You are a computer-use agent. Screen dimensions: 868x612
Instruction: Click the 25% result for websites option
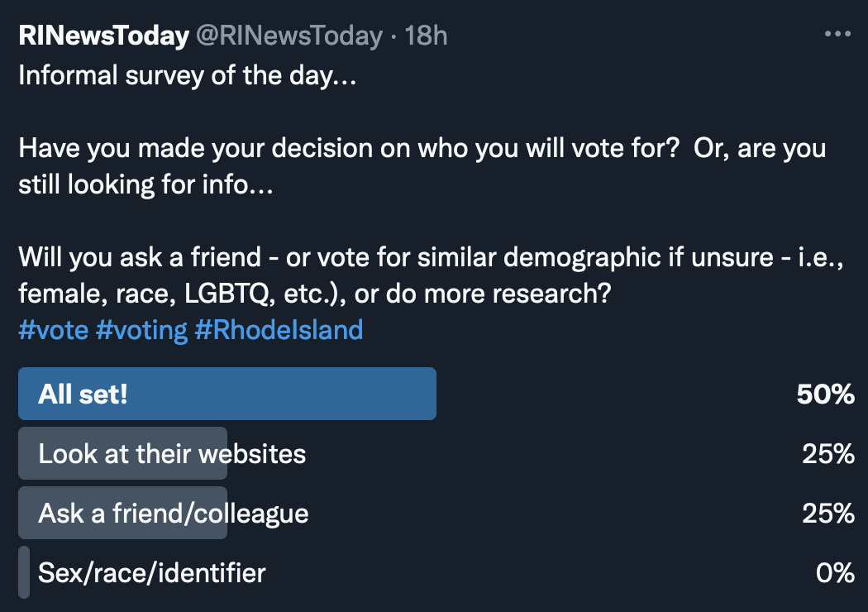click(827, 453)
